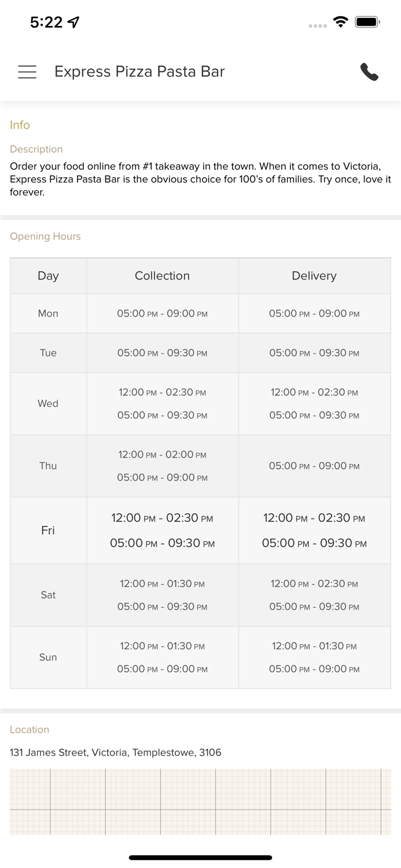Click the Wi-Fi status icon

(x=341, y=23)
